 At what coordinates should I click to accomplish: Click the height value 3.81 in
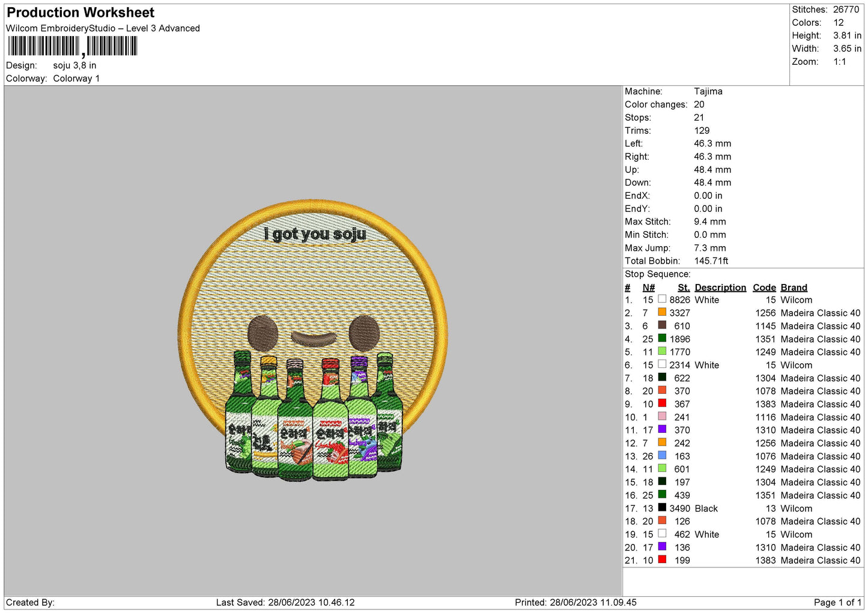(x=847, y=35)
